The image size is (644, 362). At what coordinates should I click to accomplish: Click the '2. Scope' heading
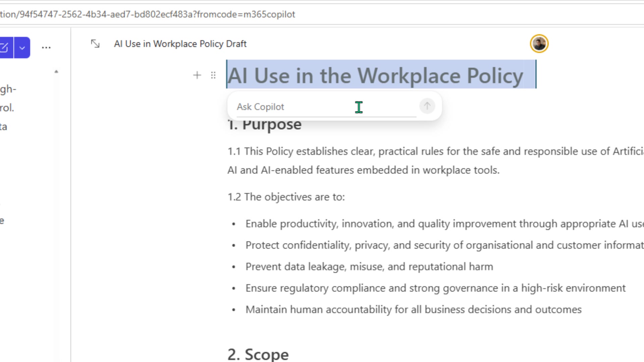coord(258,354)
